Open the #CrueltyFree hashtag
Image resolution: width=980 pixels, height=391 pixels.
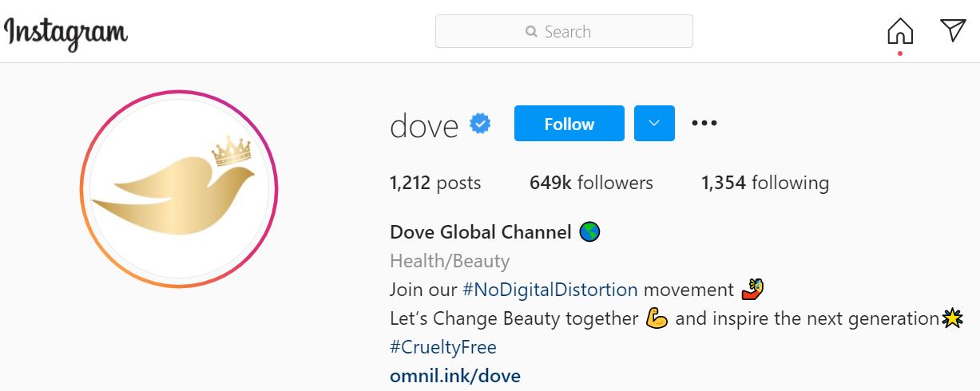[443, 347]
